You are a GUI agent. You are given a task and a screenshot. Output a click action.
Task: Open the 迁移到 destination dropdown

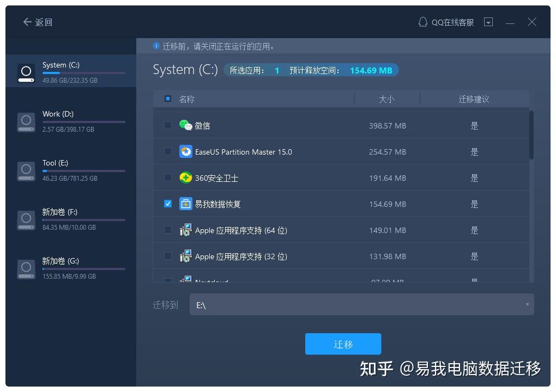[362, 304]
